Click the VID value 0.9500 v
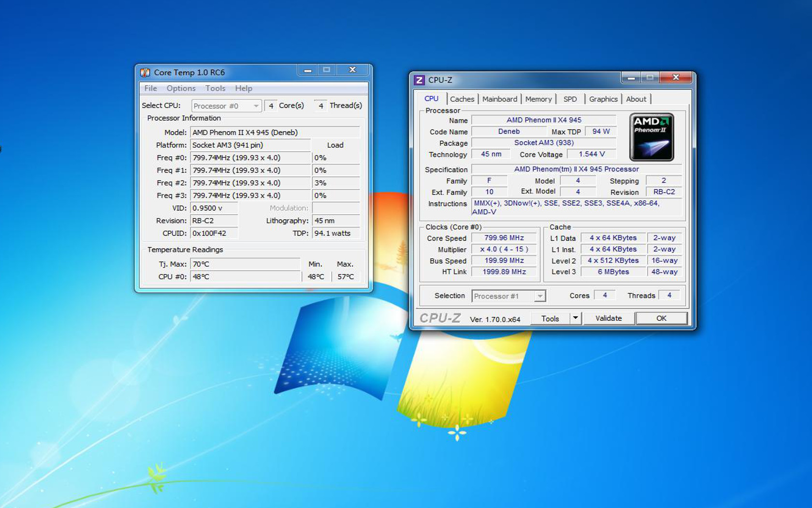This screenshot has height=508, width=812. pos(214,208)
